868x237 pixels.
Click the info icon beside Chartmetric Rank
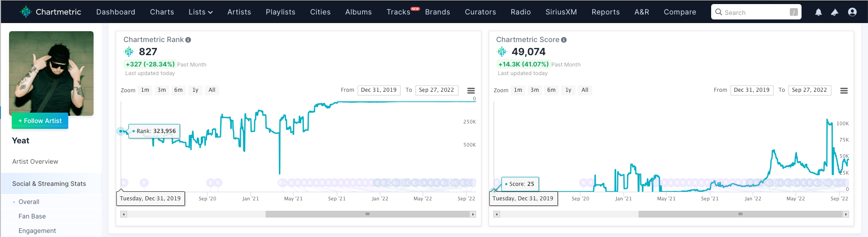(188, 40)
